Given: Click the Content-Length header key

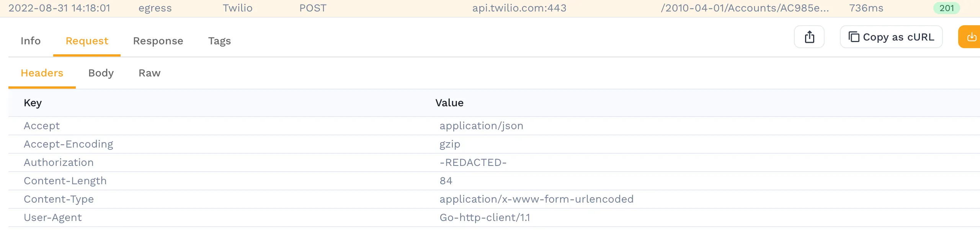Looking at the screenshot, I should click(65, 181).
